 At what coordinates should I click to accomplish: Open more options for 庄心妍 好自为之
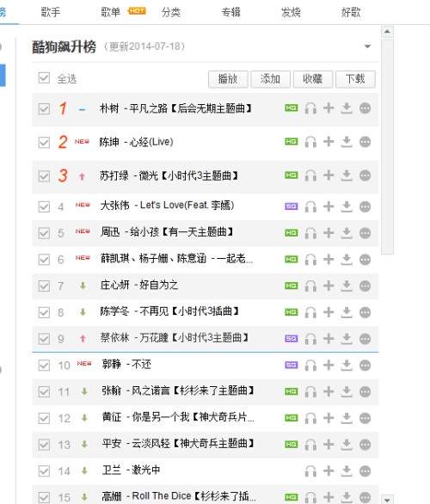coord(365,286)
